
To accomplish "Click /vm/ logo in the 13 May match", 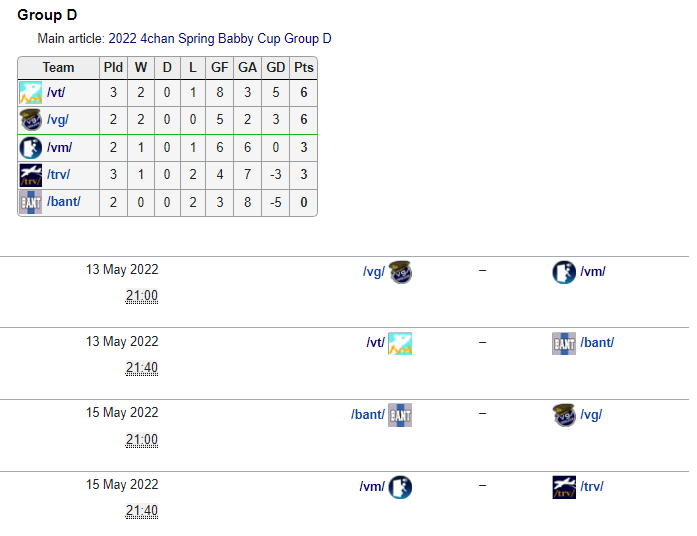I will (x=564, y=272).
